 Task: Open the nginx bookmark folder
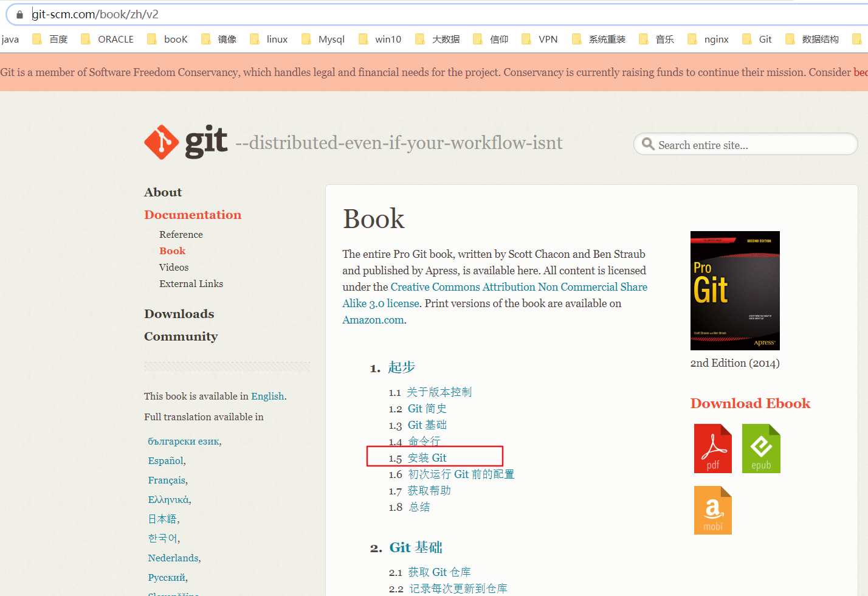point(708,40)
